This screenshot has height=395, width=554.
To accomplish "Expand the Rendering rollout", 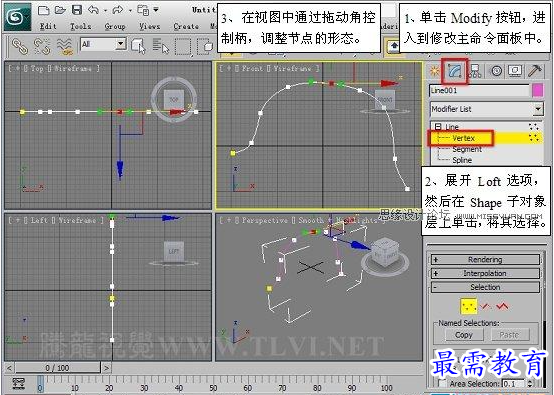I will tap(485, 260).
